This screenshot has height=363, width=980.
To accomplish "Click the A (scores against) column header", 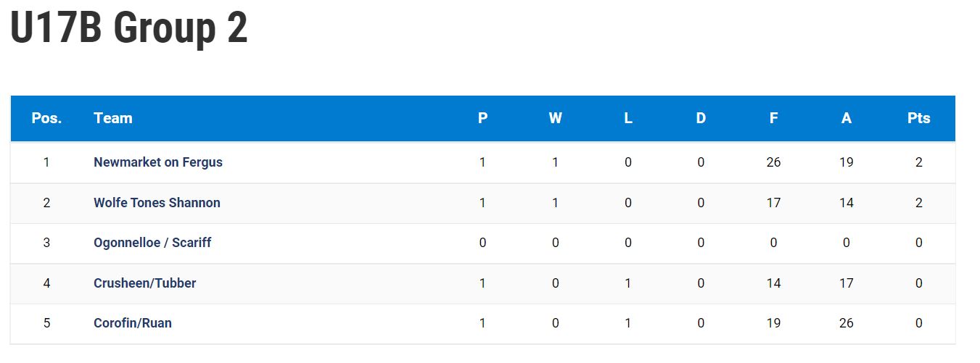I will point(847,118).
